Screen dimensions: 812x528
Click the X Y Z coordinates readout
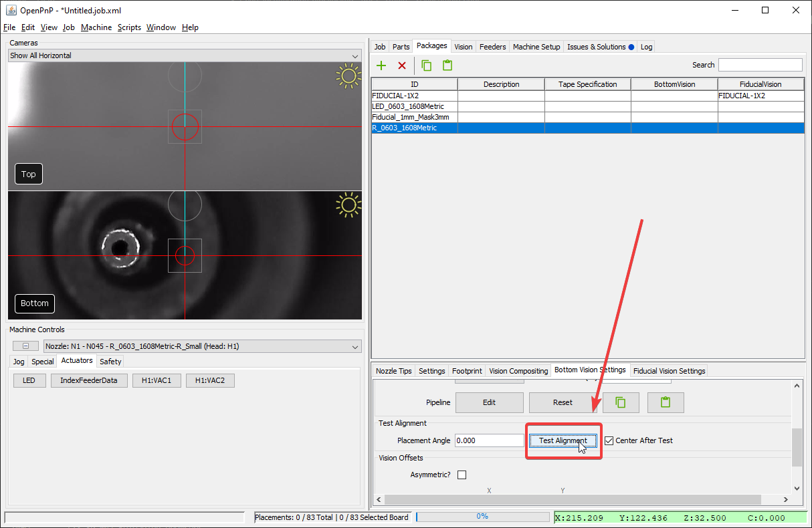680,517
